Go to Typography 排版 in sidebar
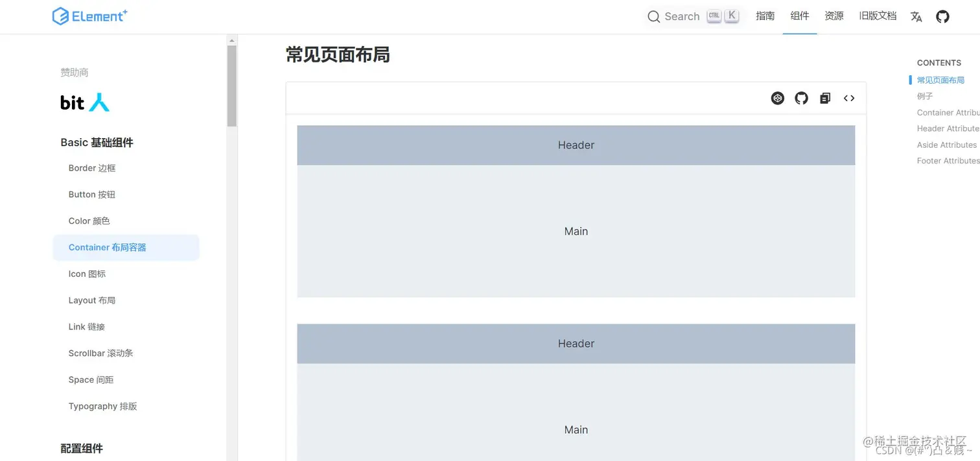Screen dimensions: 980x461 click(x=103, y=407)
